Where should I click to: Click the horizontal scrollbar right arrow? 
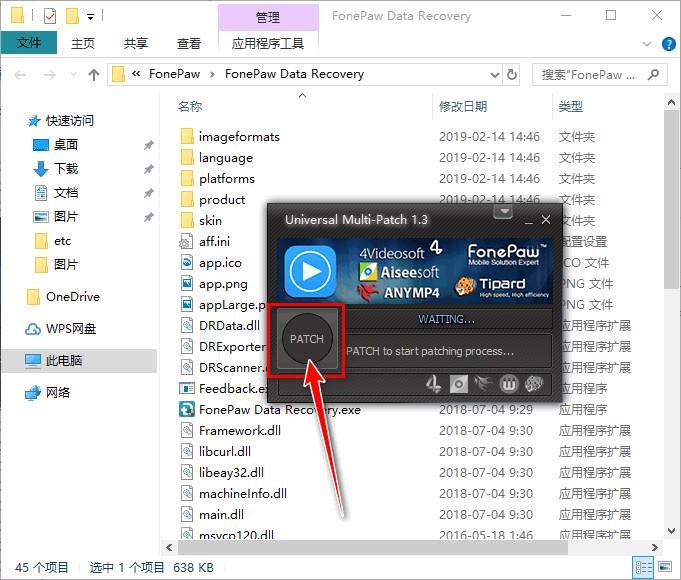tap(655, 547)
